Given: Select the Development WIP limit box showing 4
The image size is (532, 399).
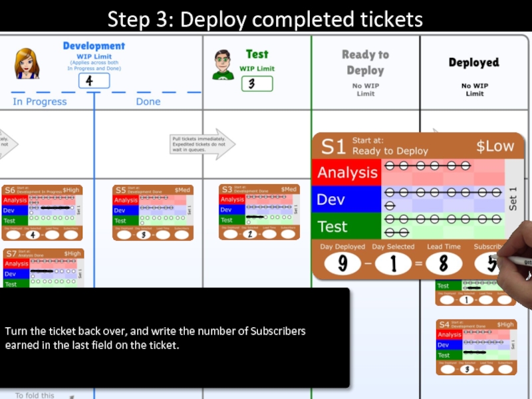Looking at the screenshot, I should click(x=94, y=80).
